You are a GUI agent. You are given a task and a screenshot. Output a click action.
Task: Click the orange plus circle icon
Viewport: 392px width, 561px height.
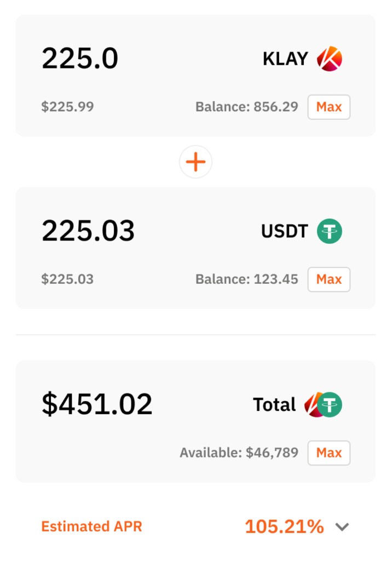coord(195,162)
